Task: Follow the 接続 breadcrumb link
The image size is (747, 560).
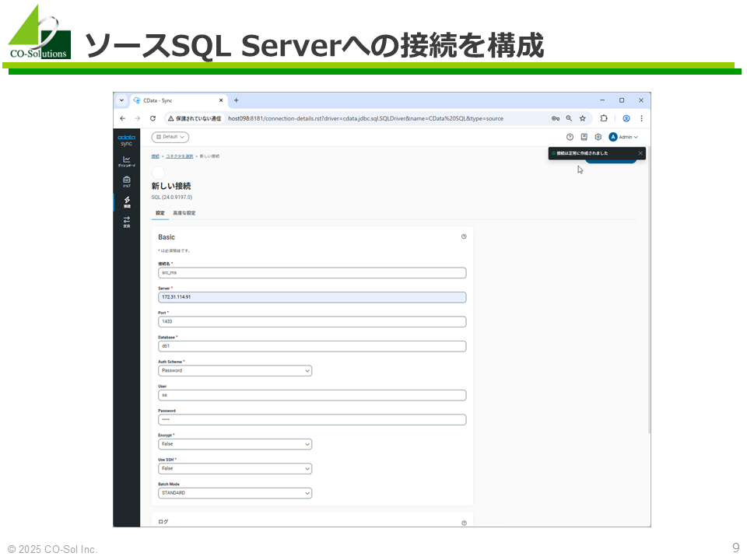Action: coord(156,156)
